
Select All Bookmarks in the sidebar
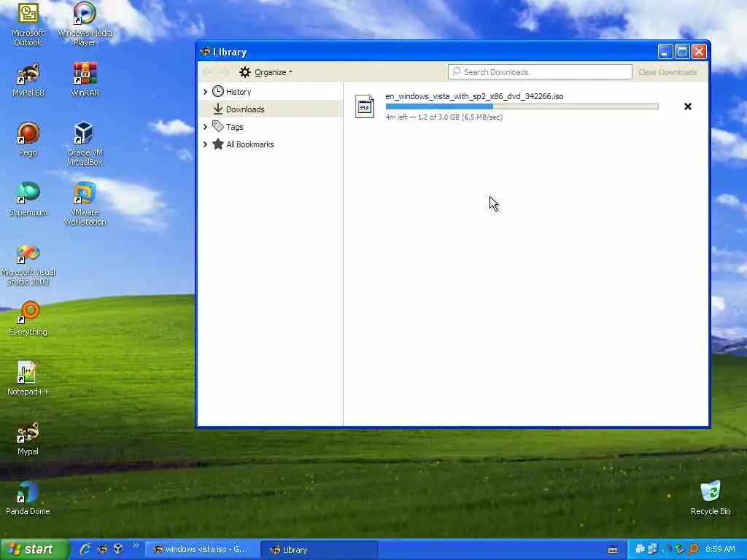250,144
